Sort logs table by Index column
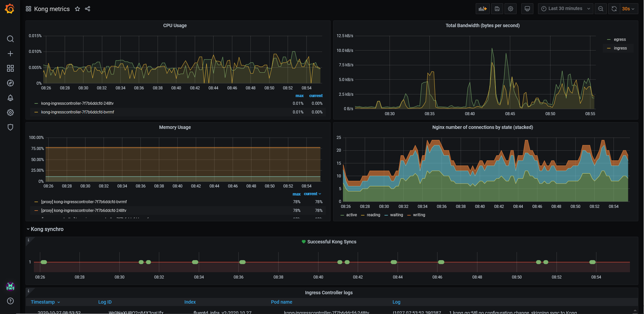The height and width of the screenshot is (314, 644). coord(190,302)
